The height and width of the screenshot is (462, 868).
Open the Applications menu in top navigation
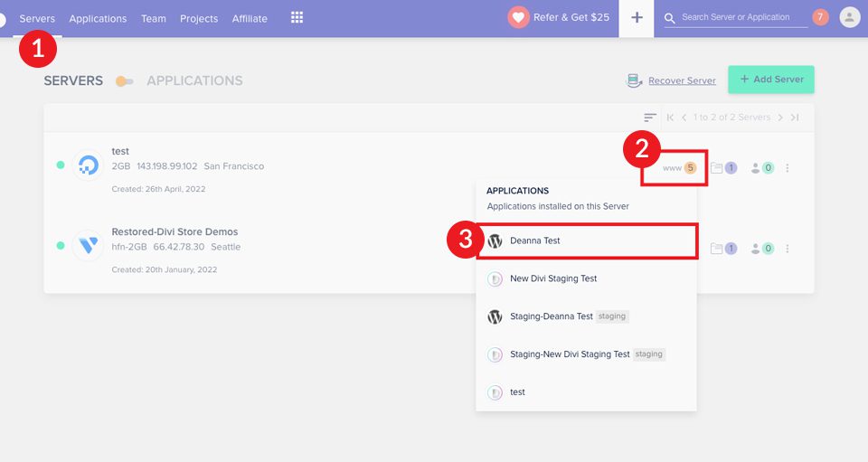point(98,18)
